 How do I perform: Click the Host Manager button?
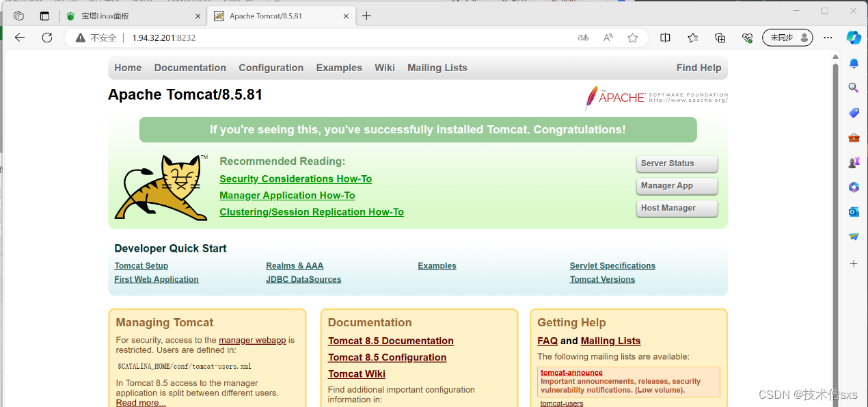click(677, 208)
